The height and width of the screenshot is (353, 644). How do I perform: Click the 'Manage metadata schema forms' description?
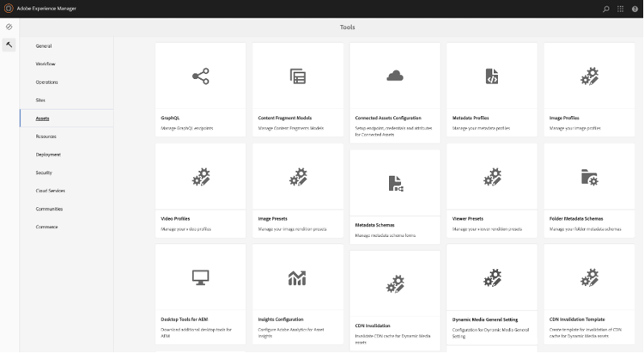point(386,235)
